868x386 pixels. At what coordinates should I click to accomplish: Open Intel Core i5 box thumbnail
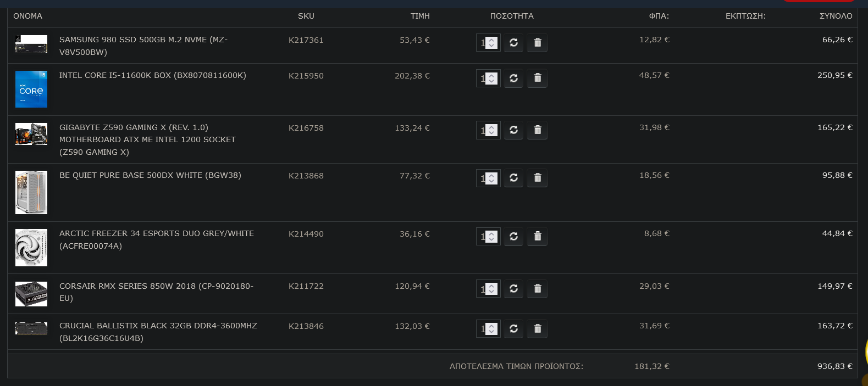[31, 89]
